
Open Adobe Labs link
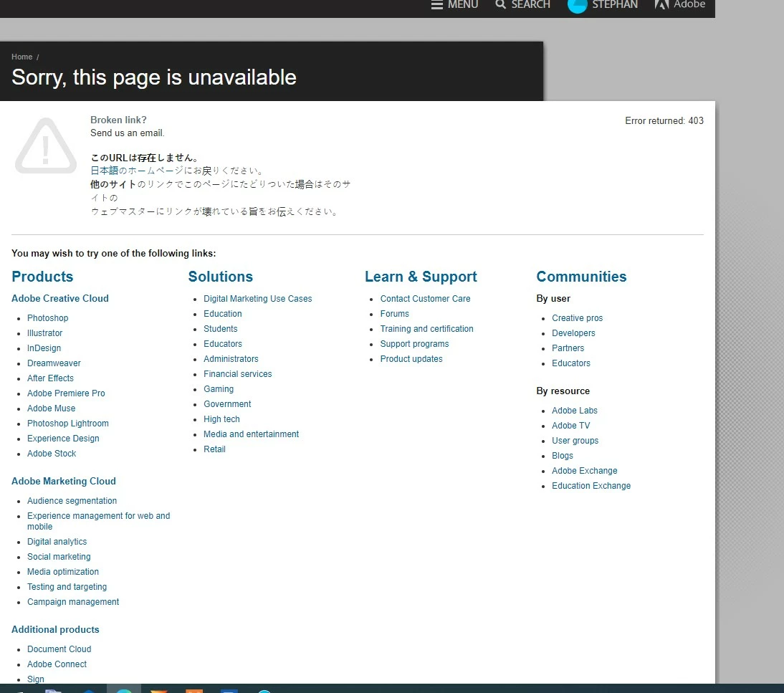575,411
